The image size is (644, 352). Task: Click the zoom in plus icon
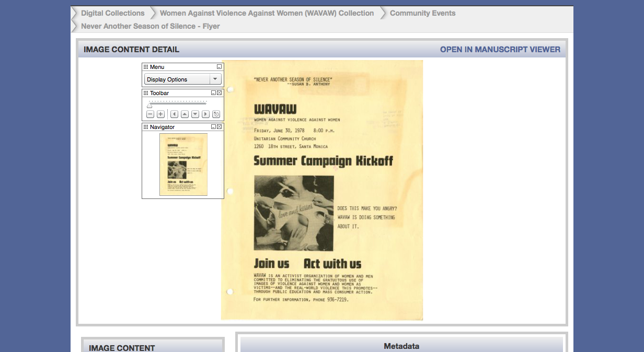[x=160, y=114]
